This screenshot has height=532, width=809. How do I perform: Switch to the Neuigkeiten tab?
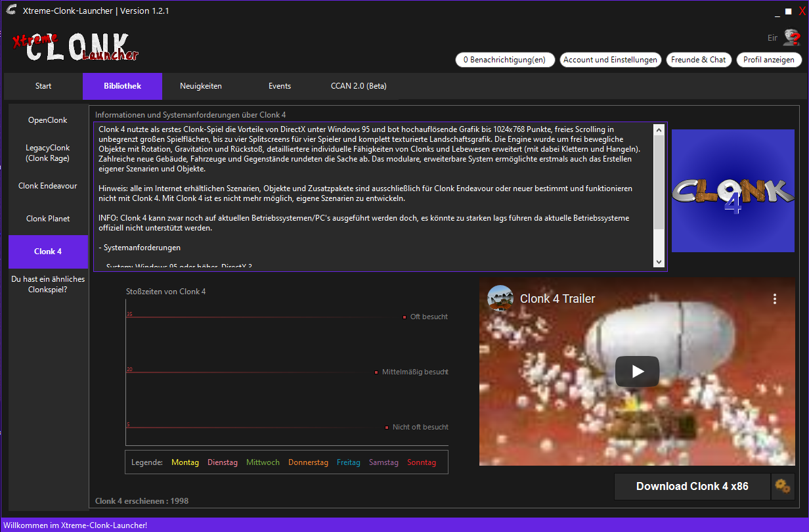coord(201,86)
